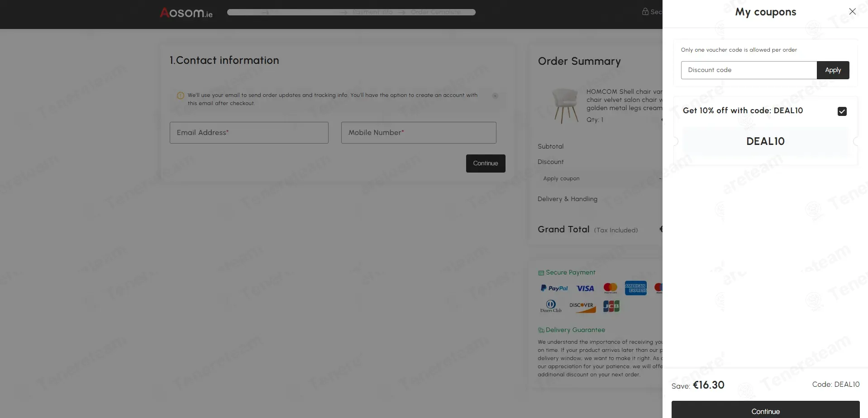Click the JCB payment icon
This screenshot has height=418, width=868.
pyautogui.click(x=611, y=307)
